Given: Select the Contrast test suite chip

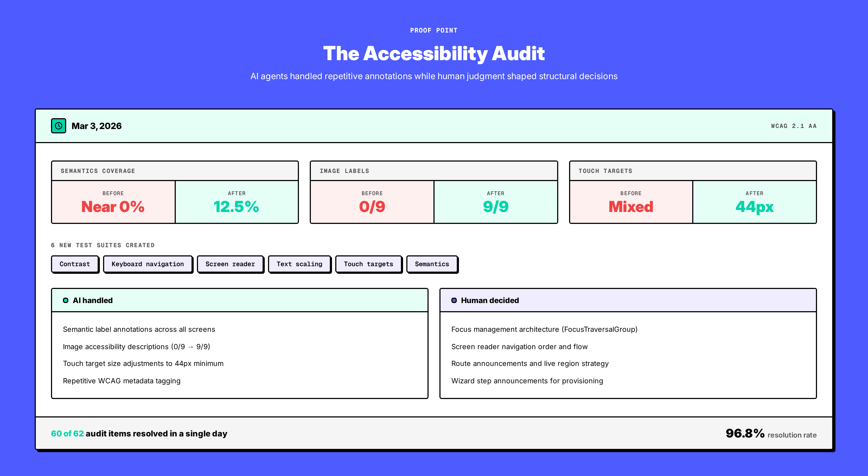Looking at the screenshot, I should click(75, 264).
